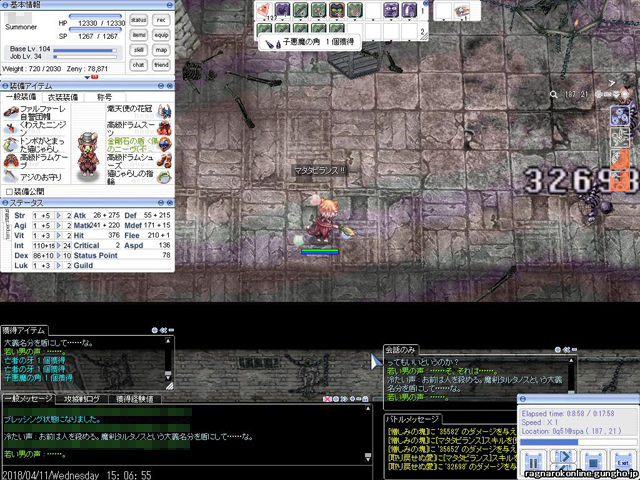Click the 高級ドラムケープ garment icon
This screenshot has width=640, height=480.
pyautogui.click(x=11, y=161)
